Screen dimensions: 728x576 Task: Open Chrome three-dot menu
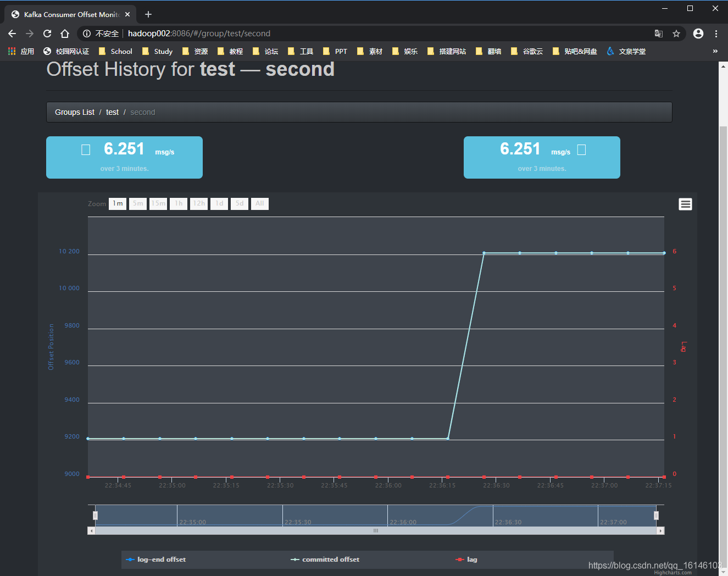click(716, 34)
